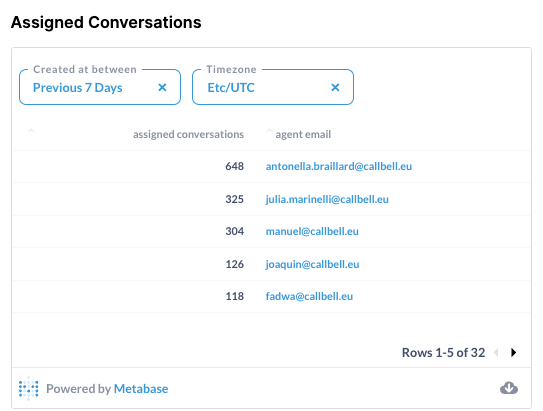
Task: Open the Created at between dropdown
Action: tap(100, 87)
